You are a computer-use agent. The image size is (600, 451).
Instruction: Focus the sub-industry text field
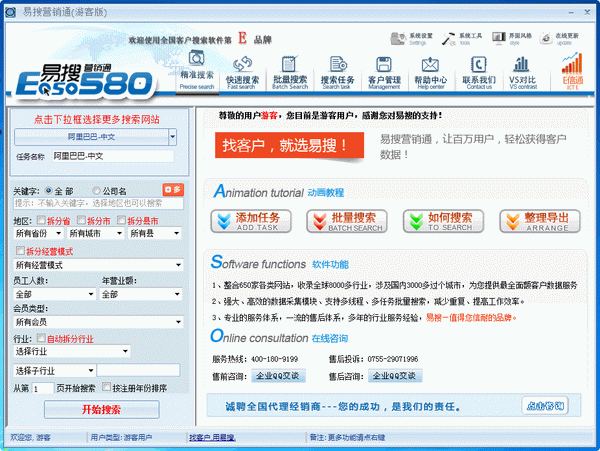[x=138, y=370]
